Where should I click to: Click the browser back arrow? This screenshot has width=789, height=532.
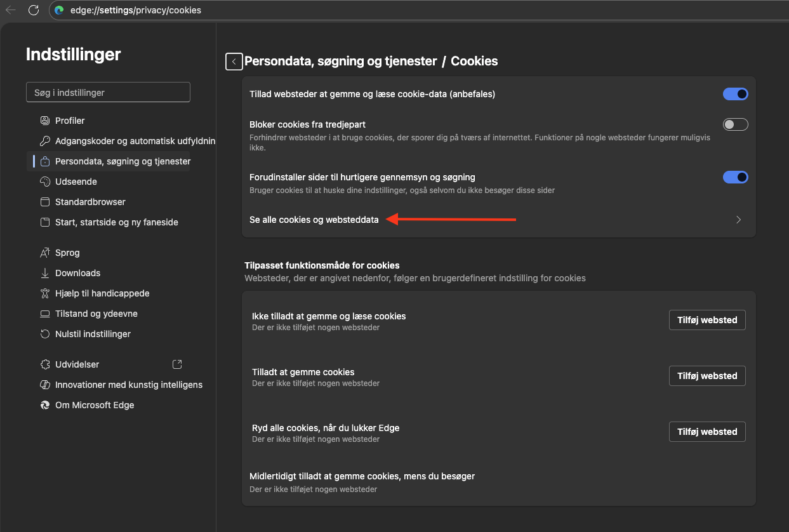[x=11, y=10]
